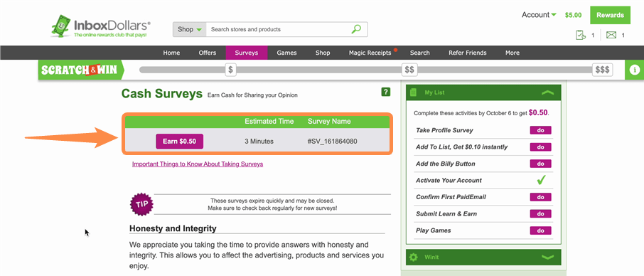The image size is (644, 276).
Task: Open the checklist clipboard icon in header
Action: click(x=581, y=36)
